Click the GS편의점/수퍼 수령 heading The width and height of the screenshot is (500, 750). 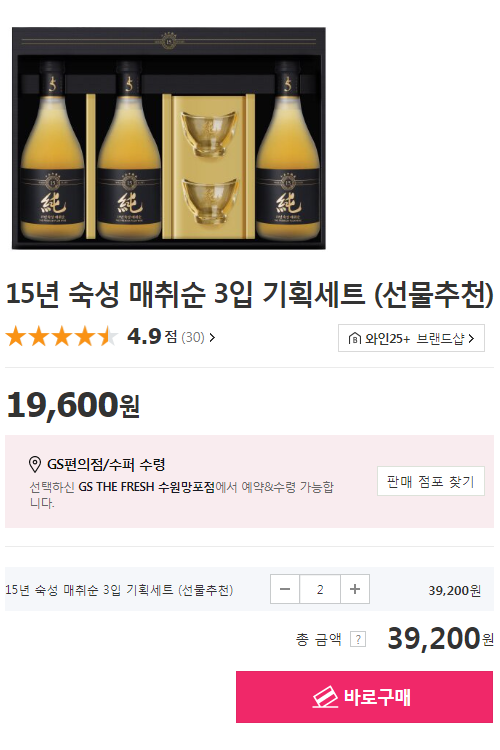pos(106,464)
